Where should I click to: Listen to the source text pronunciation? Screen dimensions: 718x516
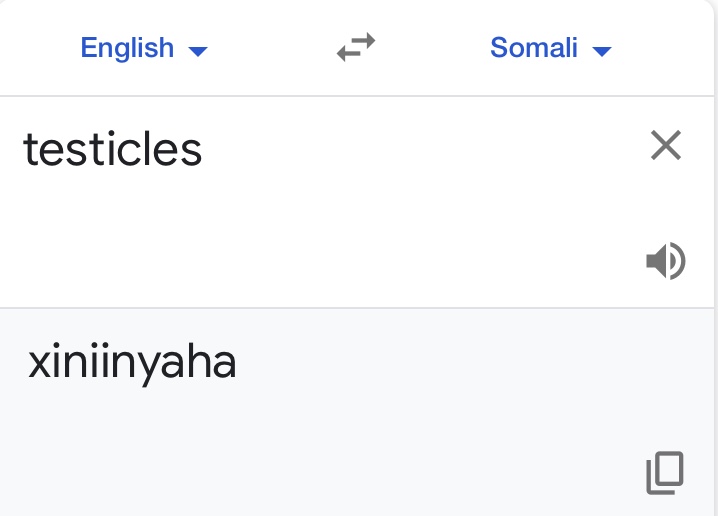click(x=665, y=262)
